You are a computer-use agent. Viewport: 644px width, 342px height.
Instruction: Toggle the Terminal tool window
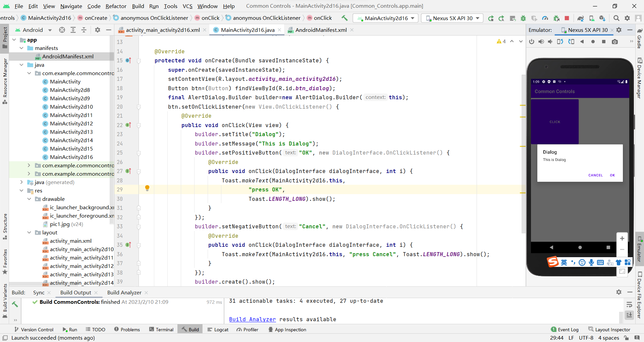click(x=161, y=329)
